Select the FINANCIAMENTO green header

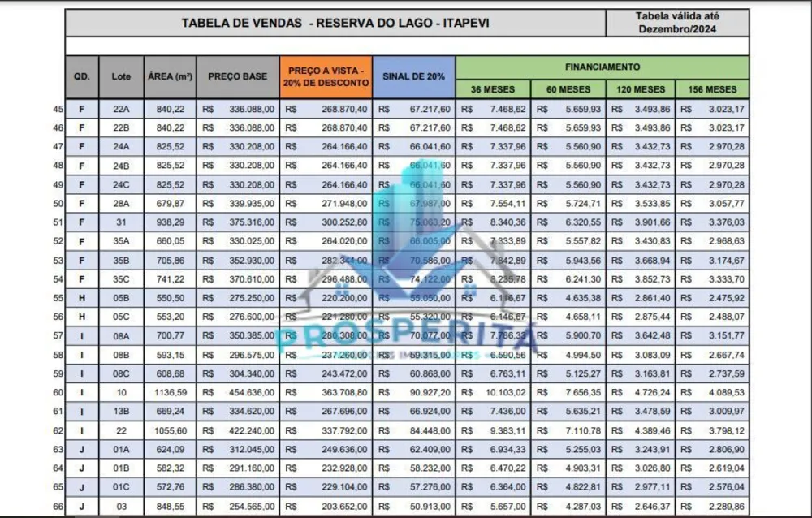(603, 67)
